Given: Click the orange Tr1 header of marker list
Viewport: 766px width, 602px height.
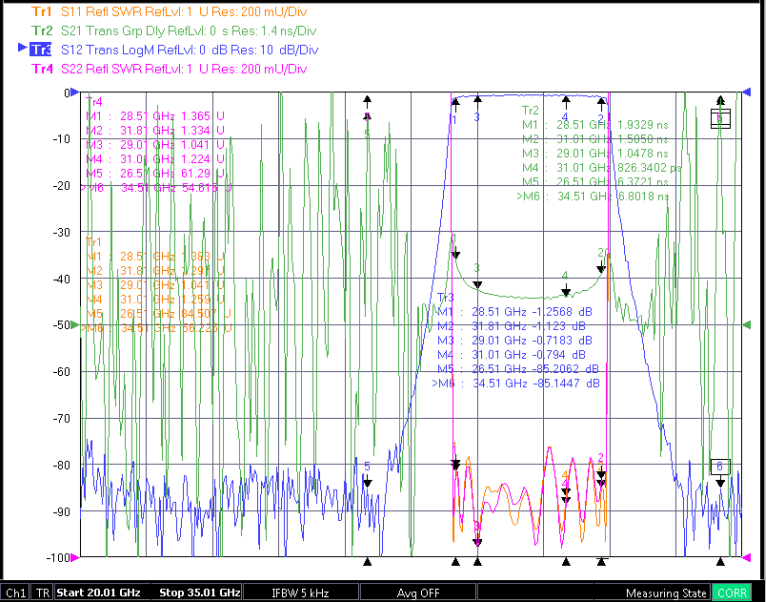Looking at the screenshot, I should click(x=94, y=242).
